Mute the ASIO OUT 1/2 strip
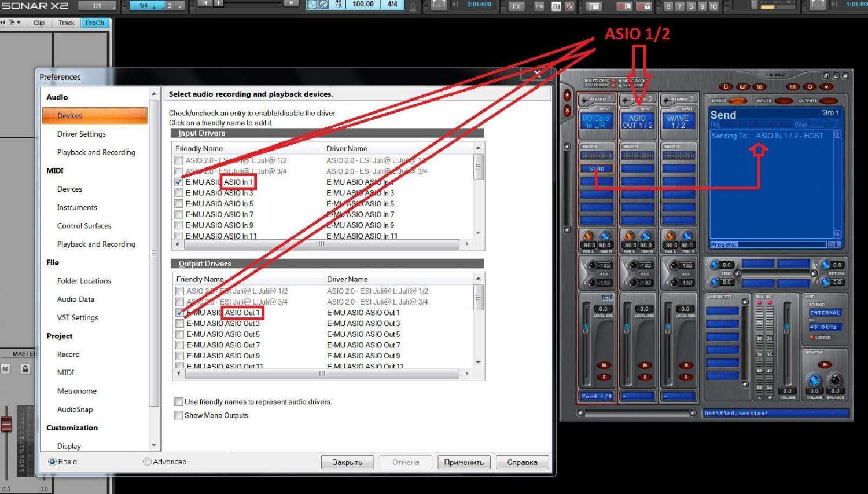 [x=645, y=365]
